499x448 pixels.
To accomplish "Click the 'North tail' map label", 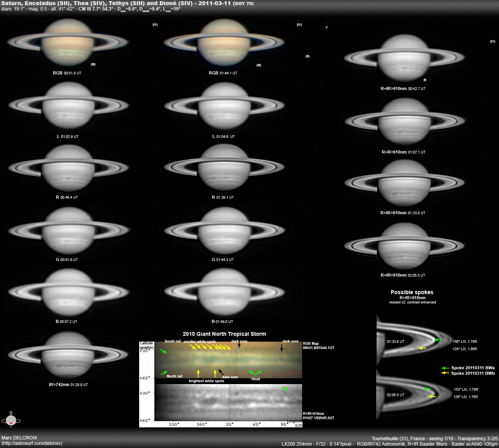I will [175, 376].
